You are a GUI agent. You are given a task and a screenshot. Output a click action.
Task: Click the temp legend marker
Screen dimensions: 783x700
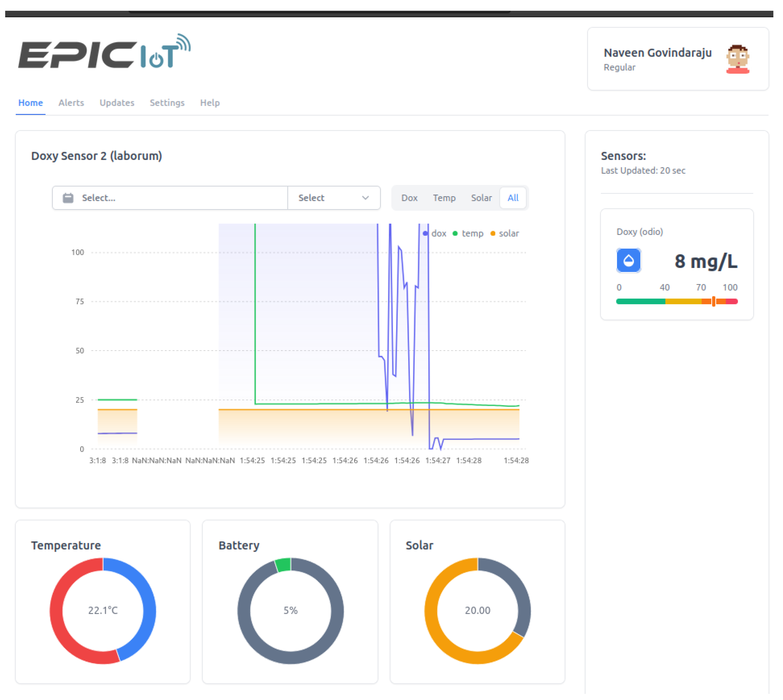[x=455, y=234]
